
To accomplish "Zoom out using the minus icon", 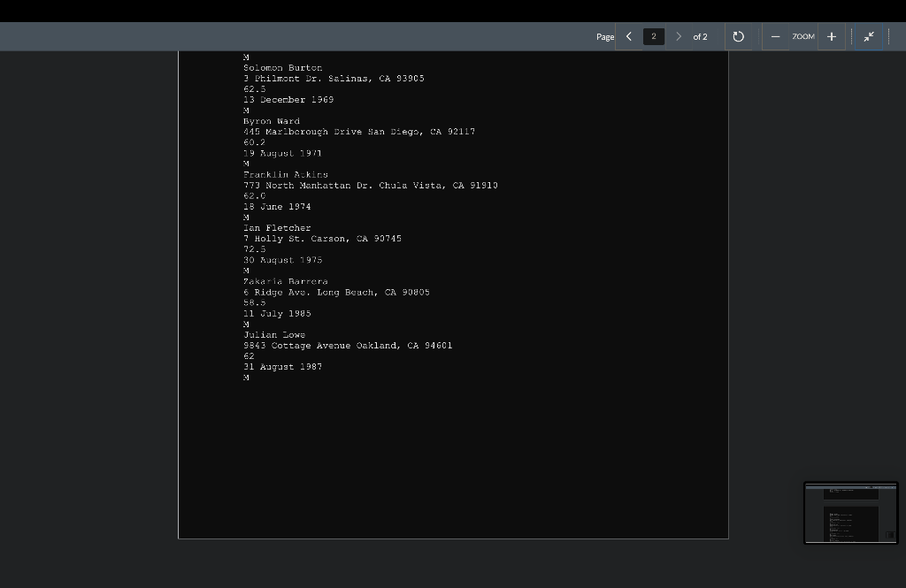I will [x=775, y=36].
